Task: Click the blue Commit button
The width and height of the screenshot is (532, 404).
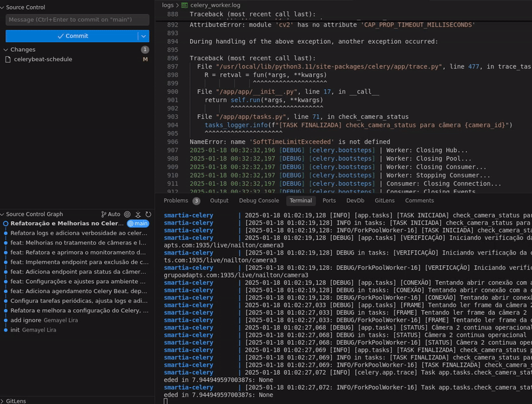Action: click(x=72, y=36)
